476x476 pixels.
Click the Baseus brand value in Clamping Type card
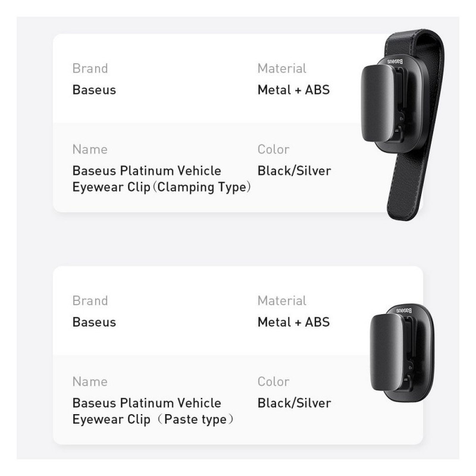(x=94, y=90)
